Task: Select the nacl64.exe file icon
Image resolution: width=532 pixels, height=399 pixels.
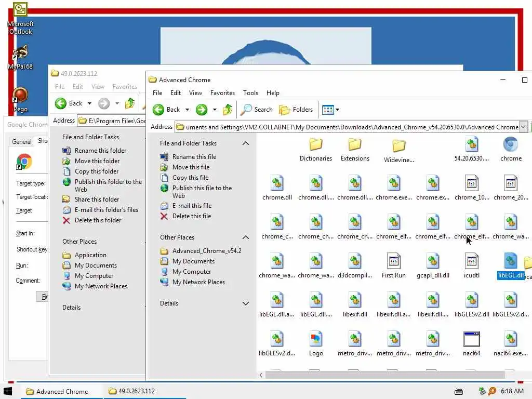Action: 511,339
